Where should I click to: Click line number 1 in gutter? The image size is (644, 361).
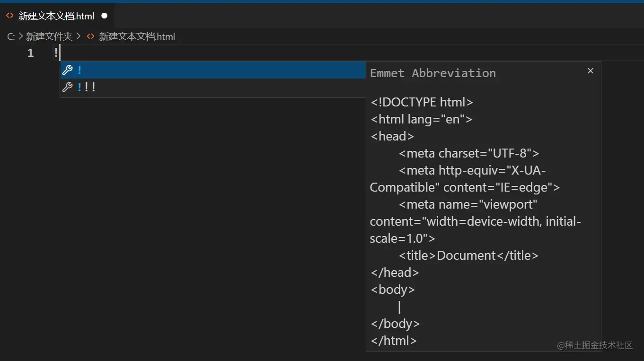(x=30, y=53)
